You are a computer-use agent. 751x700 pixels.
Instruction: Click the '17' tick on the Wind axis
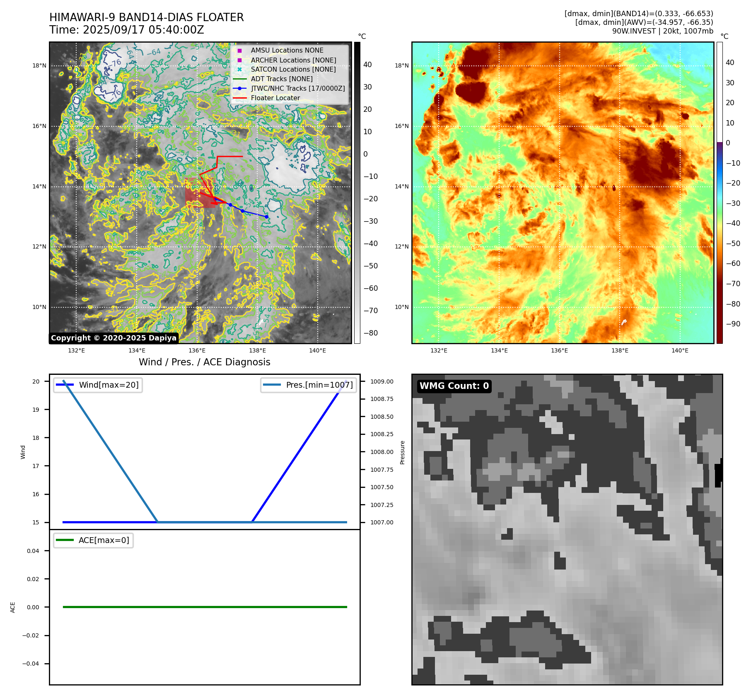tap(36, 466)
